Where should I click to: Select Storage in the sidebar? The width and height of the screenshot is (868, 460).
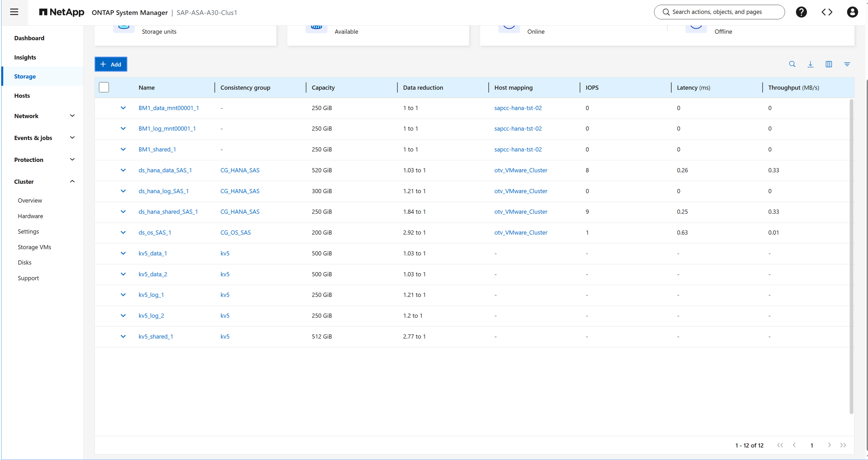point(25,76)
